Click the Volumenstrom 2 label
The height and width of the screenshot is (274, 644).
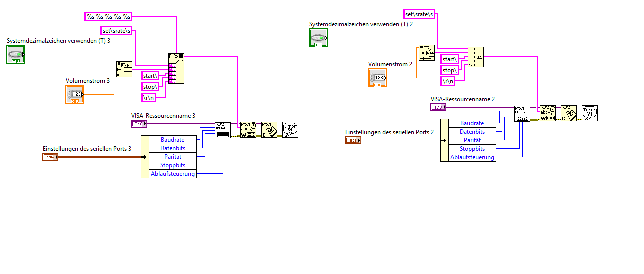390,64
